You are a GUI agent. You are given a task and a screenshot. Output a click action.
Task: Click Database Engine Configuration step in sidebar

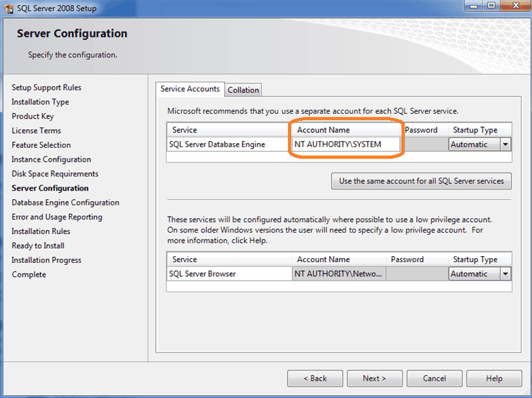(x=65, y=203)
